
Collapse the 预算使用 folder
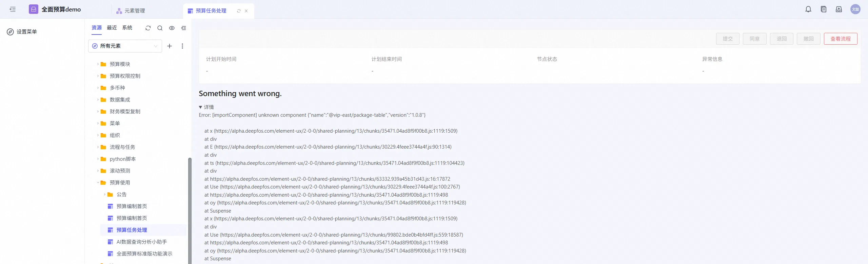(98, 182)
